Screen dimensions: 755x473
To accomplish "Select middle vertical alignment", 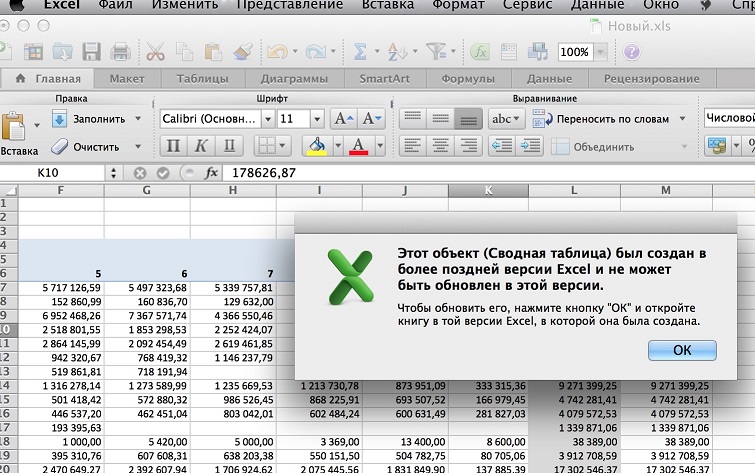I will [x=441, y=118].
